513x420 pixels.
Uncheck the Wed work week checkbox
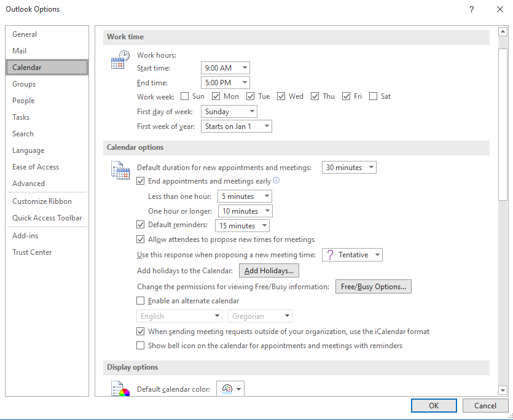coord(281,96)
